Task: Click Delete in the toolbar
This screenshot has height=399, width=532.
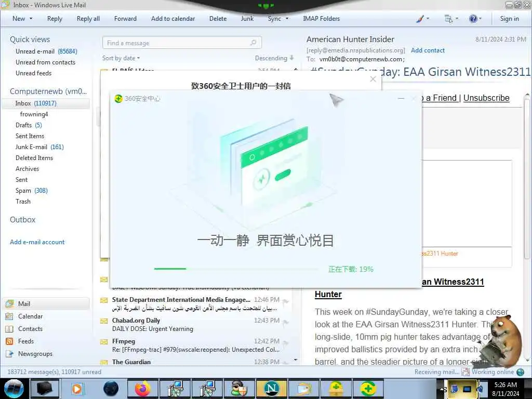Action: 218,19
